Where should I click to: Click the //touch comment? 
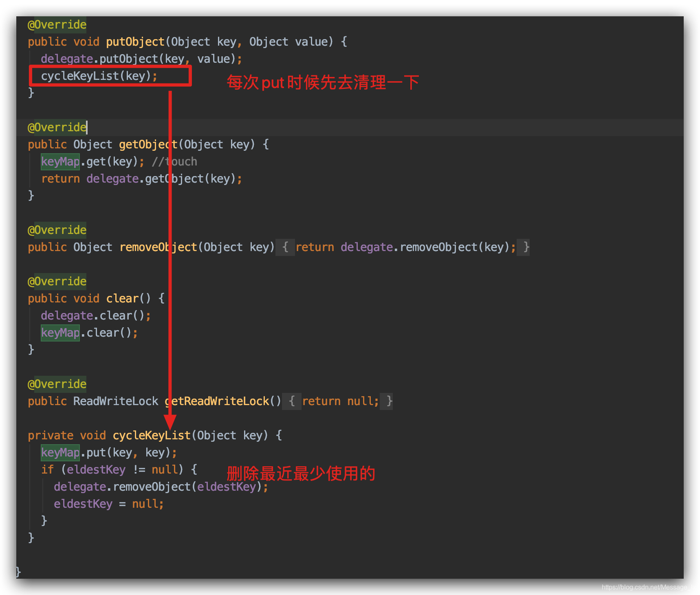click(x=174, y=162)
